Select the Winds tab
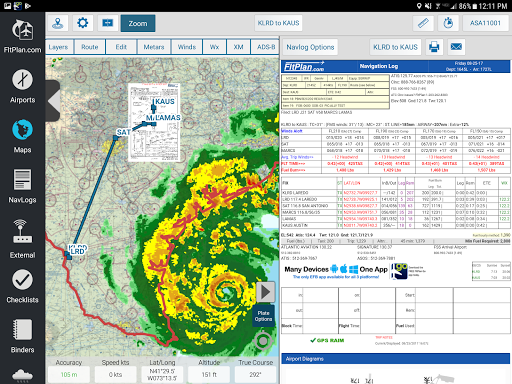 tap(187, 47)
